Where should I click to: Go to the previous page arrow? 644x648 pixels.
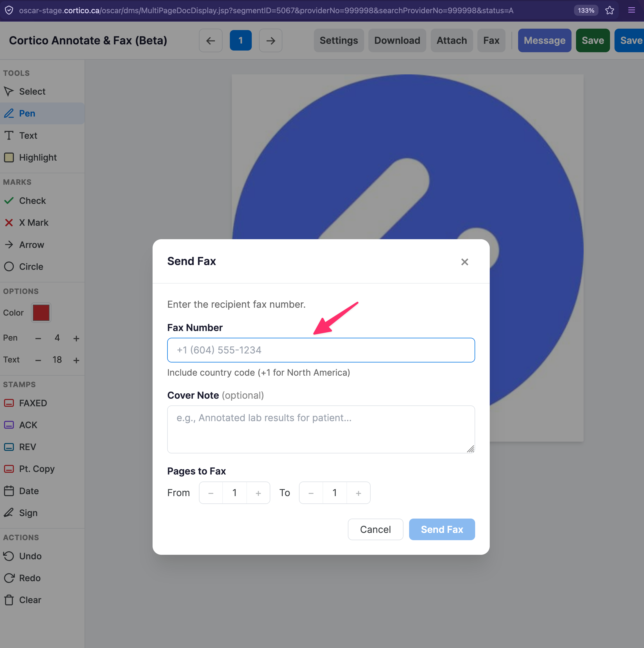click(210, 41)
